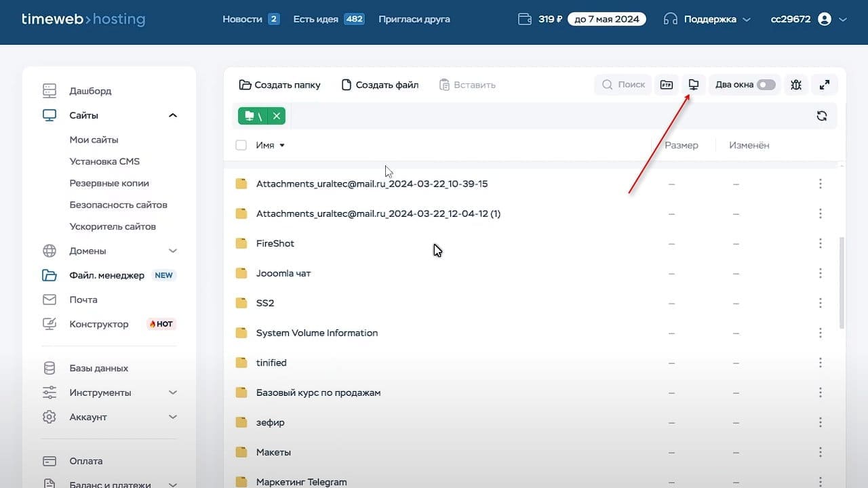Open Оплата in the sidebar
The image size is (868, 488).
(x=86, y=461)
